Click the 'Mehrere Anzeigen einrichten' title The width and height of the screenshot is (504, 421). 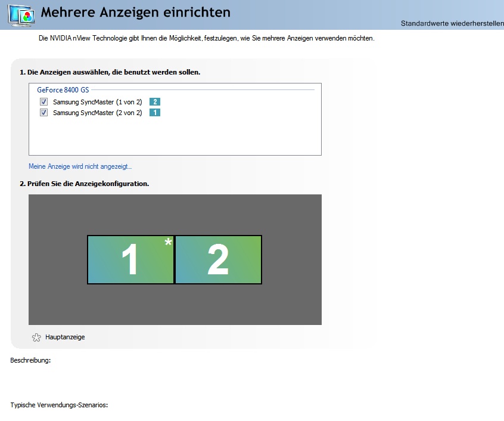click(136, 12)
